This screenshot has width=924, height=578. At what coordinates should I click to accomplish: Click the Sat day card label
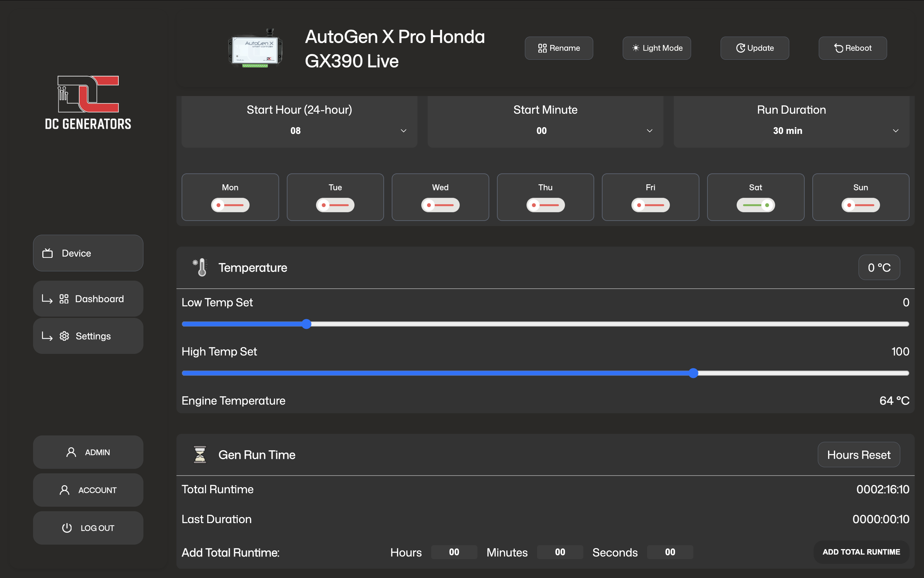coord(756,187)
